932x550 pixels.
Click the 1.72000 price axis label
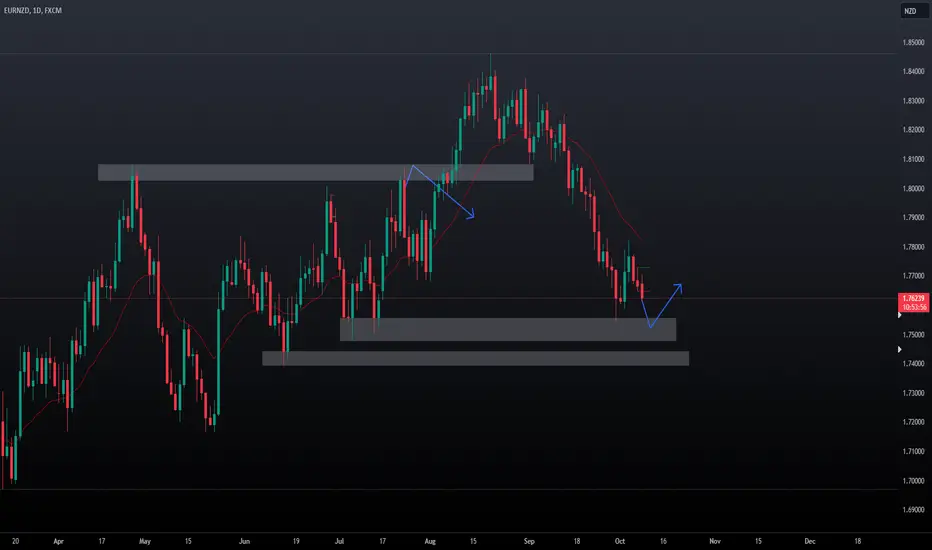[x=914, y=422]
